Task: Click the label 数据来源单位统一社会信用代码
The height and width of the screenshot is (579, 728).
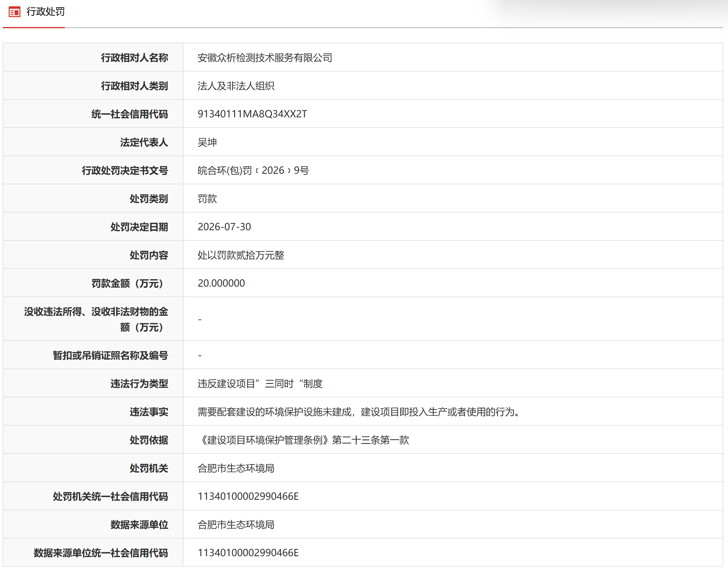Action: pyautogui.click(x=101, y=553)
